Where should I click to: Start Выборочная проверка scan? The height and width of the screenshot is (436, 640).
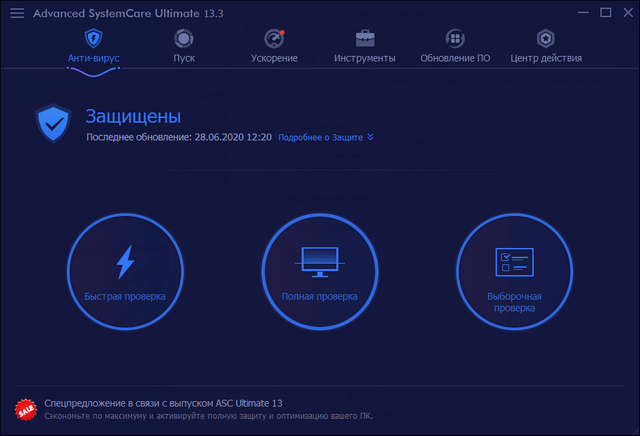(514, 271)
